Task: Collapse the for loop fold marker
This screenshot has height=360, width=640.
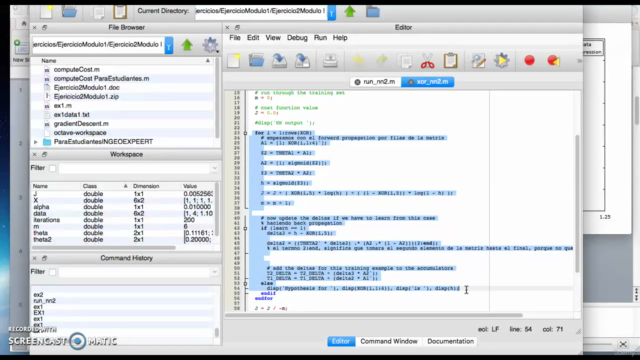Action: pyautogui.click(x=245, y=133)
